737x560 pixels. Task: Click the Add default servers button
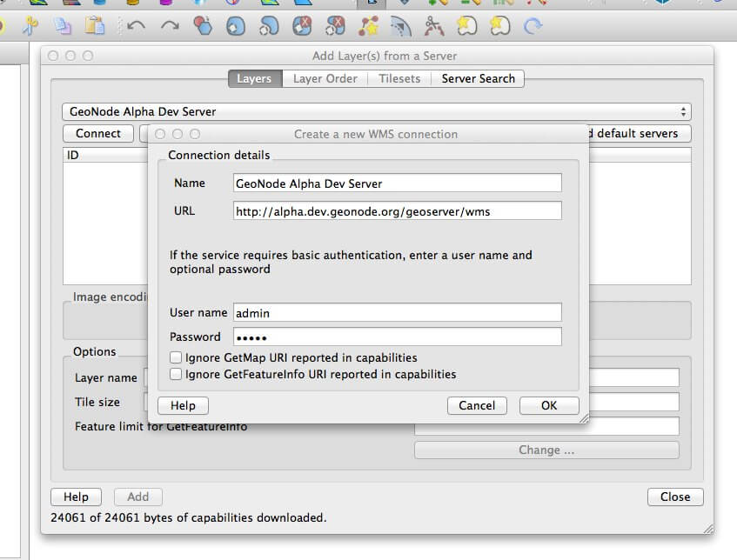point(640,133)
